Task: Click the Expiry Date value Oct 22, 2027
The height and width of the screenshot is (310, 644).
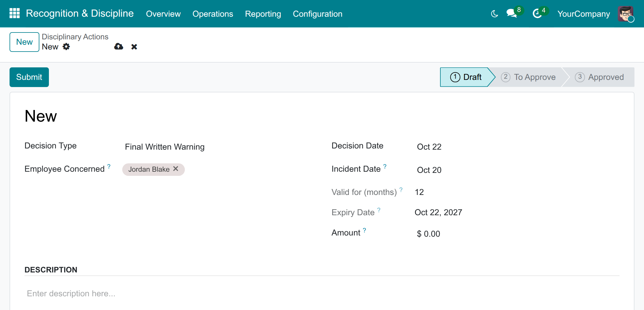Action: pyautogui.click(x=438, y=212)
